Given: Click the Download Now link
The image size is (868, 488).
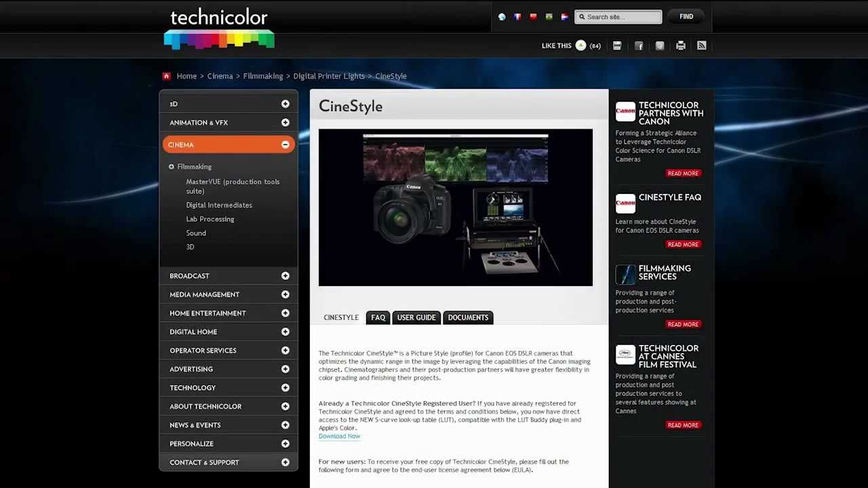Looking at the screenshot, I should point(339,436).
